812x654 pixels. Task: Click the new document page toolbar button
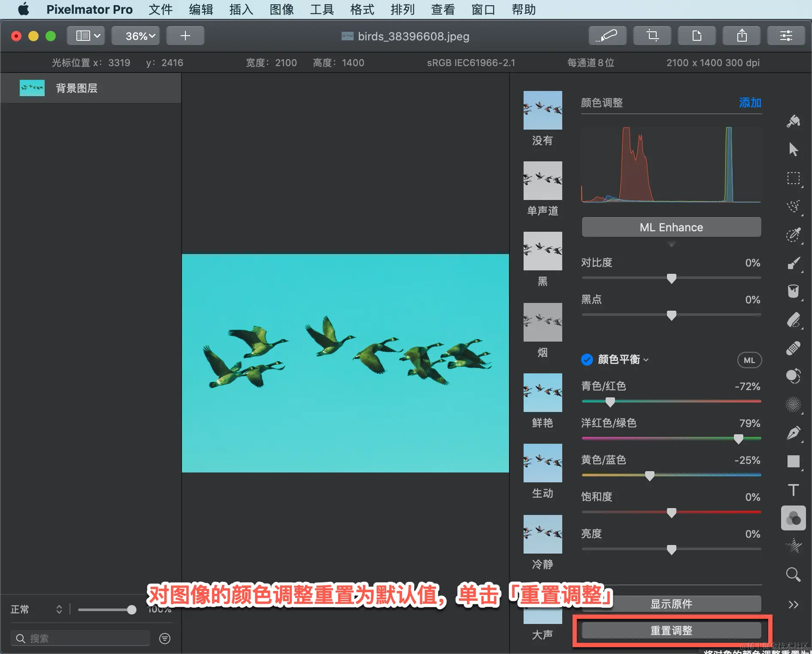(x=697, y=36)
